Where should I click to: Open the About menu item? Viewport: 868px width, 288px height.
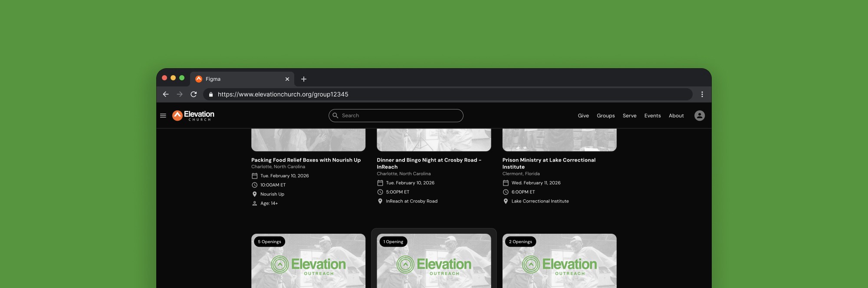click(676, 116)
